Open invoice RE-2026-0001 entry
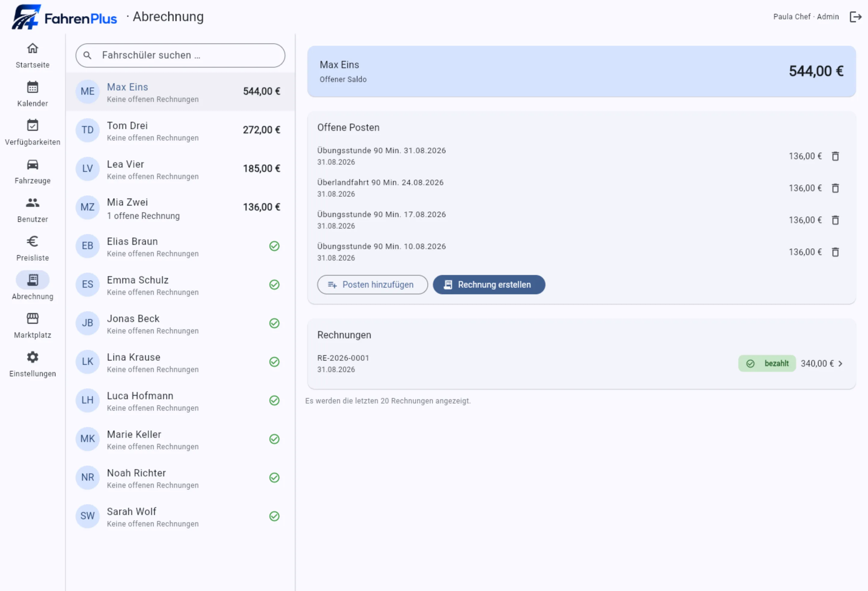The height and width of the screenshot is (591, 868). pyautogui.click(x=581, y=363)
